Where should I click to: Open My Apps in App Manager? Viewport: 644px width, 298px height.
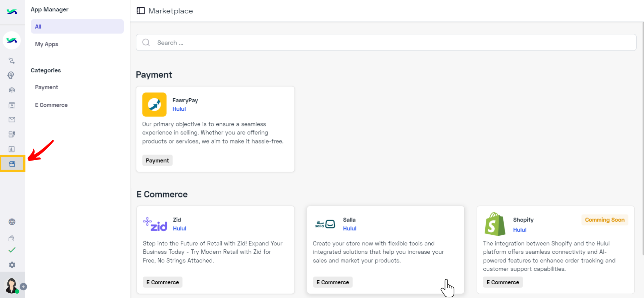point(47,44)
